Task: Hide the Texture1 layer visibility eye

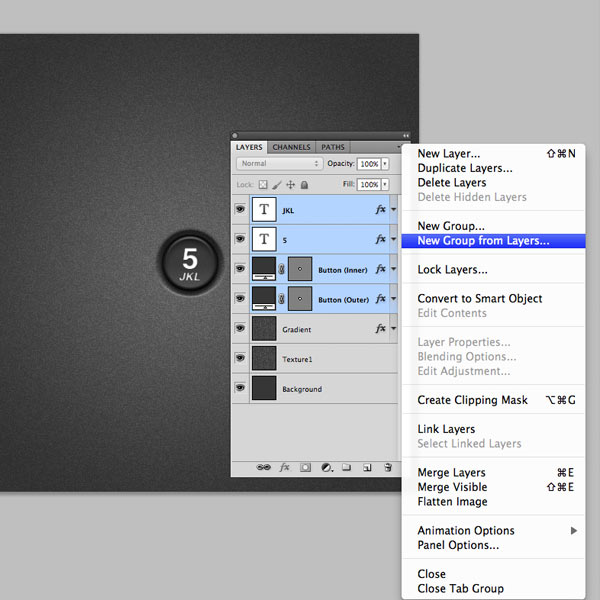Action: (x=240, y=358)
